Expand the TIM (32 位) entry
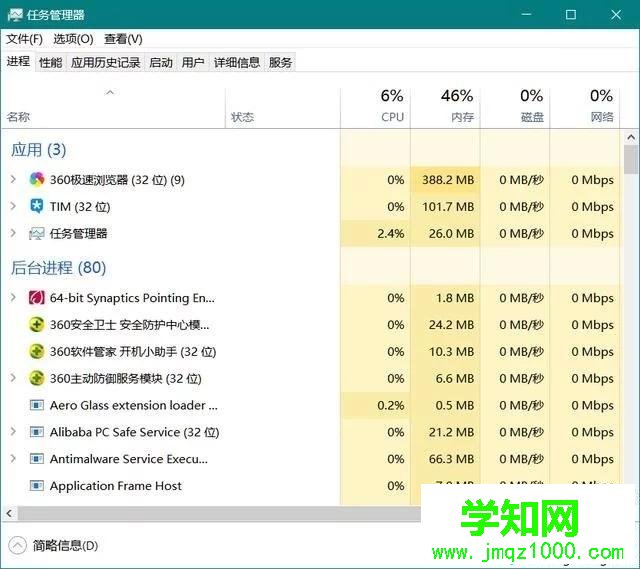The height and width of the screenshot is (569, 640). coord(13,206)
